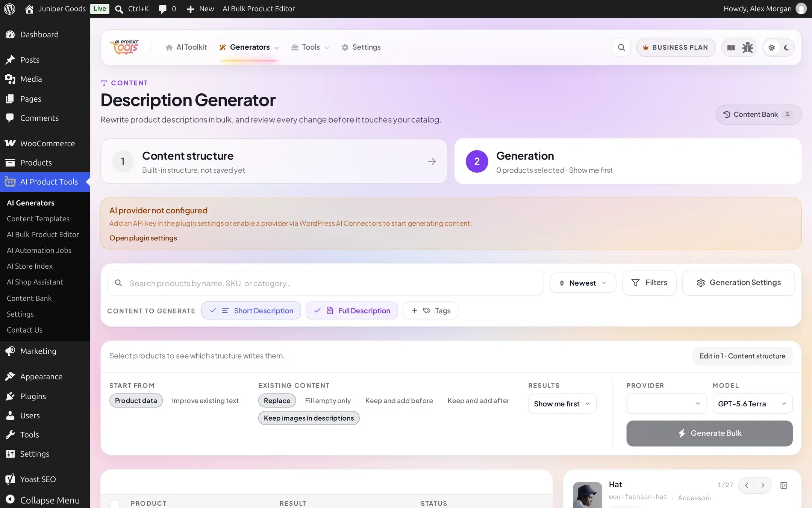The image size is (812, 508).
Task: Click the Generate Bulk button
Action: tap(709, 433)
